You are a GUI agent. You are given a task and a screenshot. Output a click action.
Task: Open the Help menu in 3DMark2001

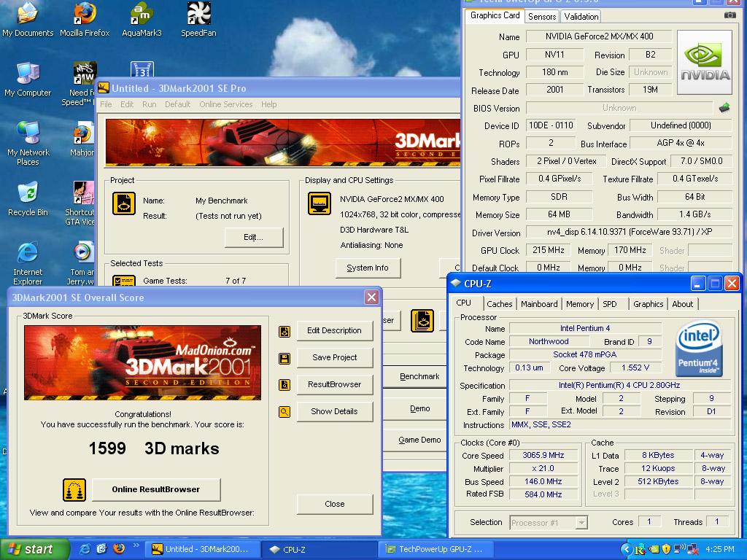point(268,104)
